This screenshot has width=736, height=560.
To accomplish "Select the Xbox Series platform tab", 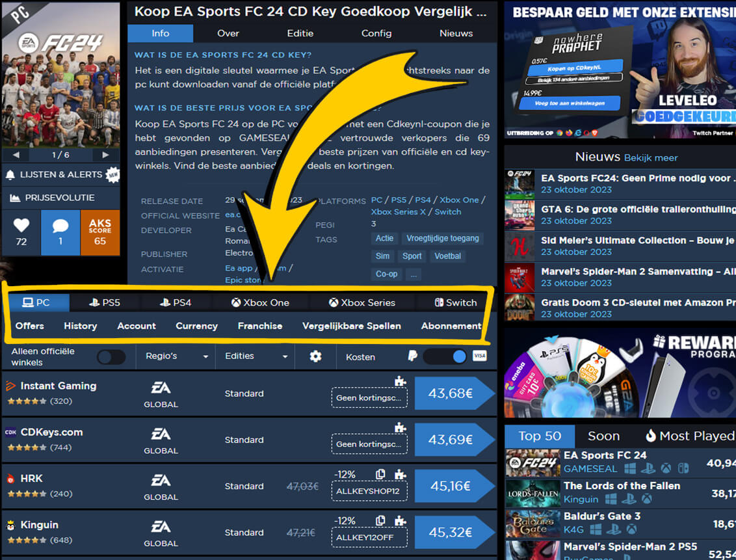I will click(x=362, y=303).
